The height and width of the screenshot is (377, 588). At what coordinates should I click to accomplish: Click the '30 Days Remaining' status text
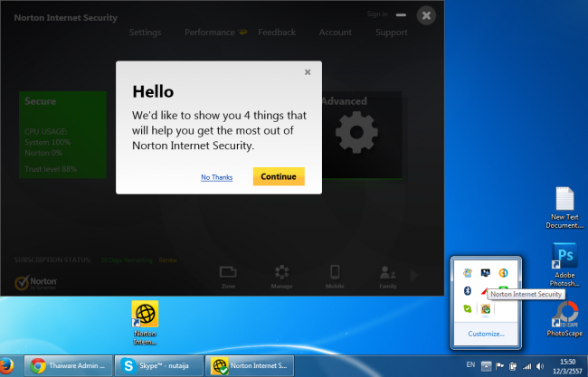tap(127, 260)
